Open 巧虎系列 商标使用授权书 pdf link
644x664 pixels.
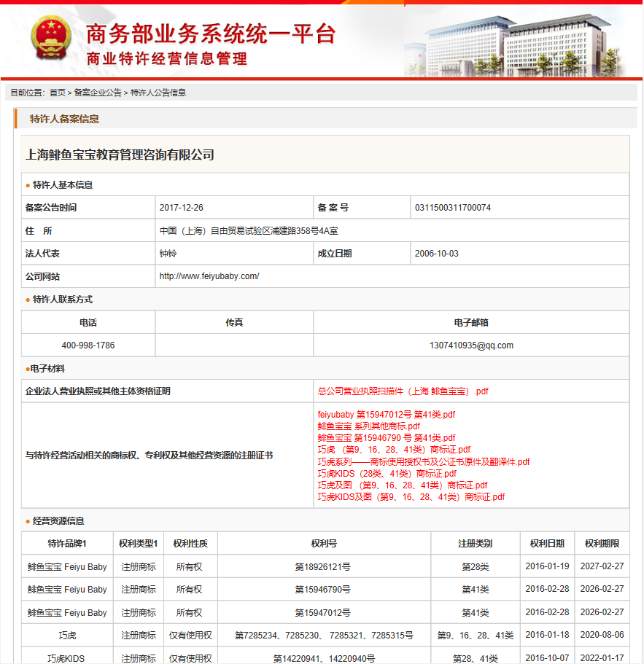424,461
